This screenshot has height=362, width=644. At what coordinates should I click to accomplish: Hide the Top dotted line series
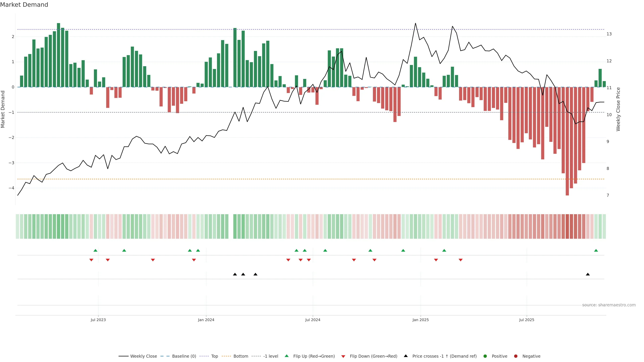[x=214, y=356]
